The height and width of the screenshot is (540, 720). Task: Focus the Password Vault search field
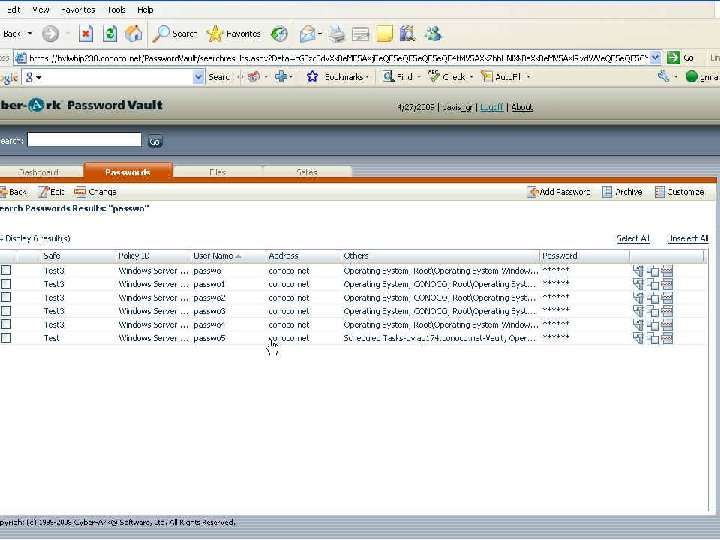click(84, 140)
